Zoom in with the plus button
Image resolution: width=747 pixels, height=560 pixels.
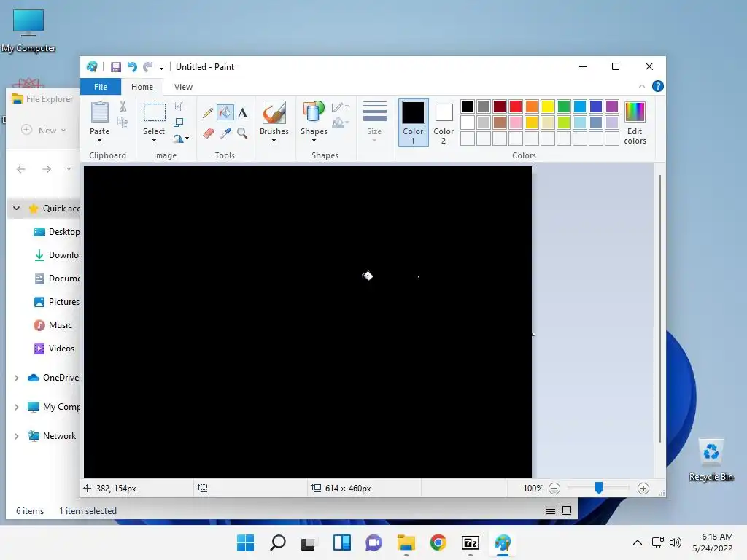(x=643, y=488)
